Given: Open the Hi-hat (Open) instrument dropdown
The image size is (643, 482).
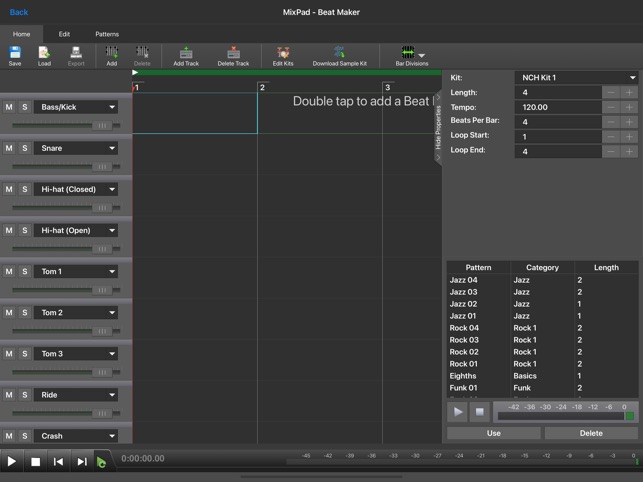Looking at the screenshot, I should [x=76, y=230].
